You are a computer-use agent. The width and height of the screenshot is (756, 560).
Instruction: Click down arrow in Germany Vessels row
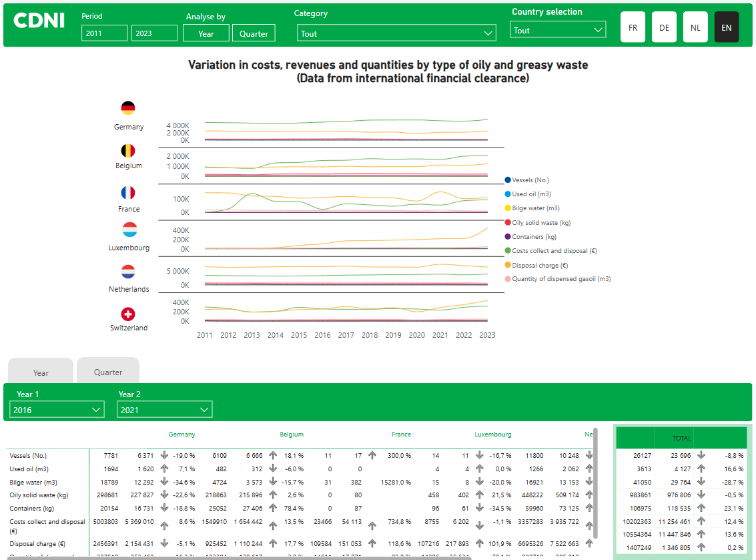pyautogui.click(x=164, y=455)
